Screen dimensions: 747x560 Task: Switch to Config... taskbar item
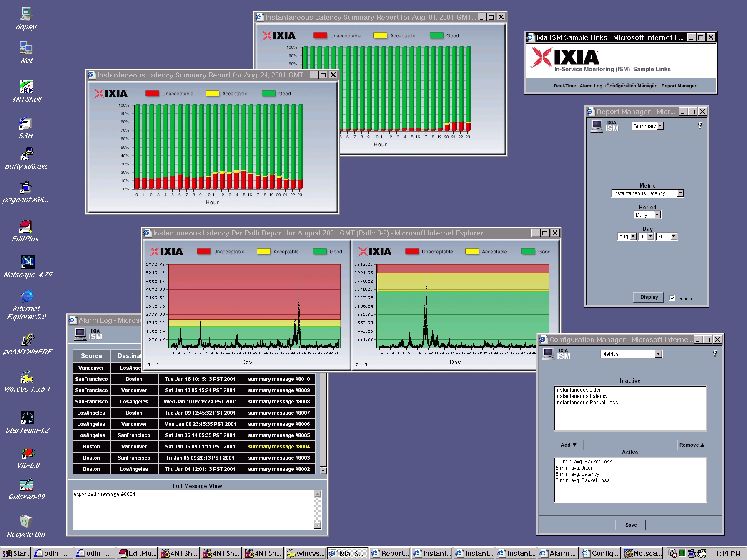[x=600, y=553]
